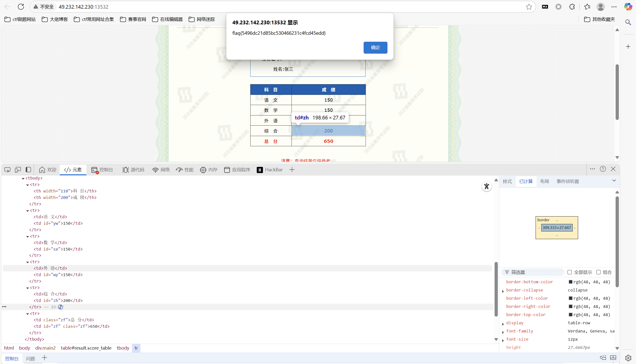Click border-top-color swatch
Viewport: 636px width, 364px height.
[570, 315]
